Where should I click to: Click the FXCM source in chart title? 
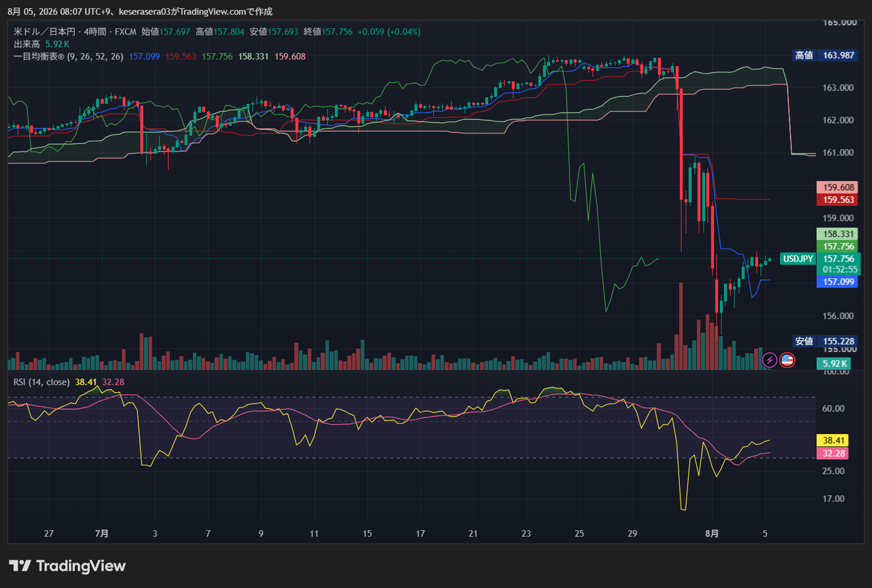click(127, 32)
